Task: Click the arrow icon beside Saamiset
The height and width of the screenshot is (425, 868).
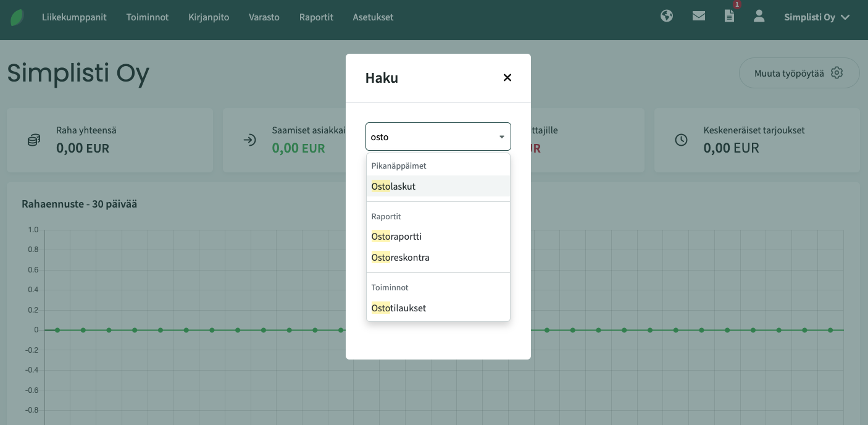Action: (249, 140)
